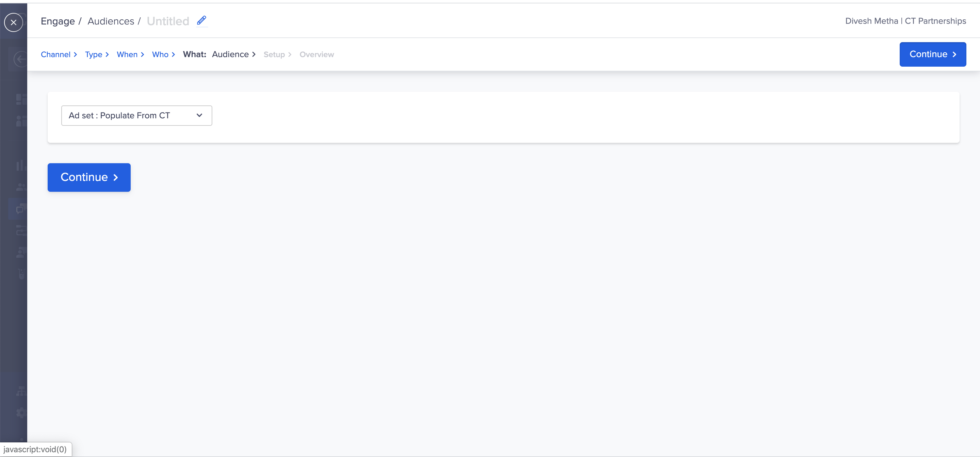980x457 pixels.
Task: Go to the Type step
Action: pyautogui.click(x=94, y=54)
